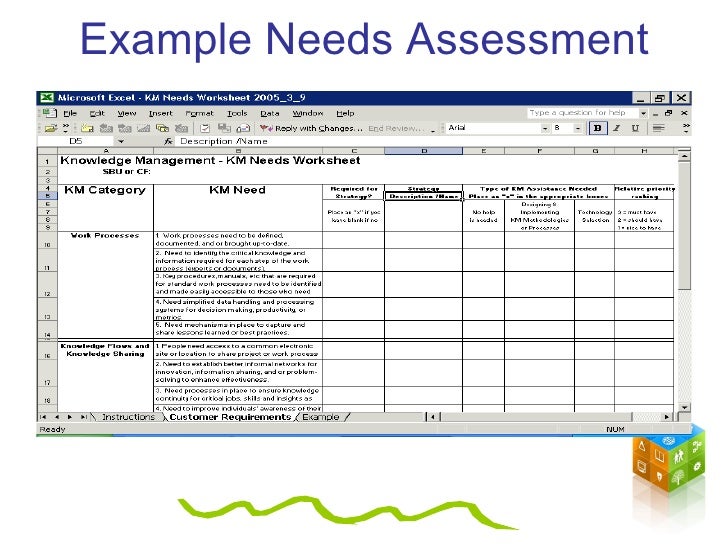
Task: Click horizontal scrollbar left arrow
Action: click(432, 417)
